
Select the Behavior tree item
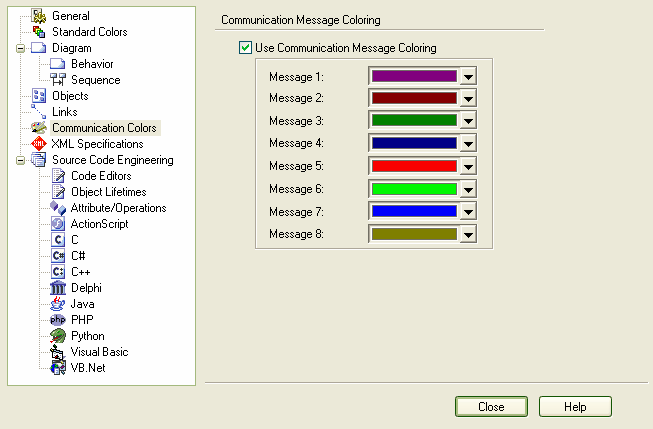click(x=92, y=64)
